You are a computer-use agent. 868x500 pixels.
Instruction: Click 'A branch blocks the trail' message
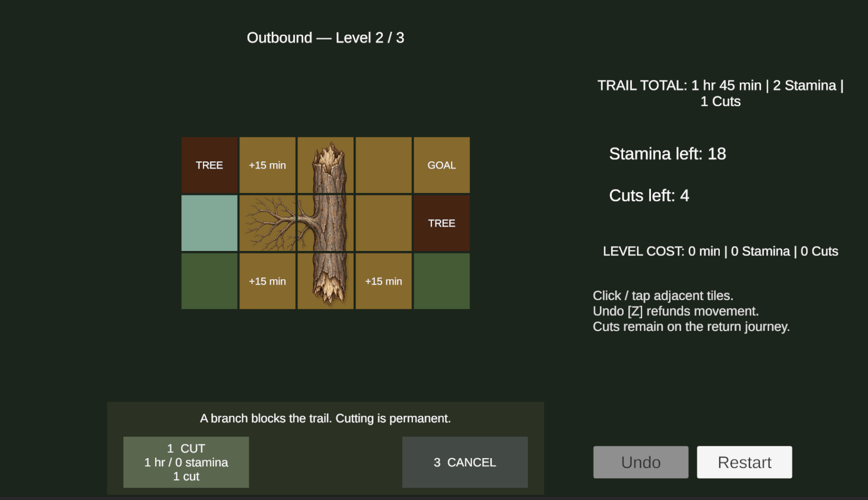(x=325, y=418)
